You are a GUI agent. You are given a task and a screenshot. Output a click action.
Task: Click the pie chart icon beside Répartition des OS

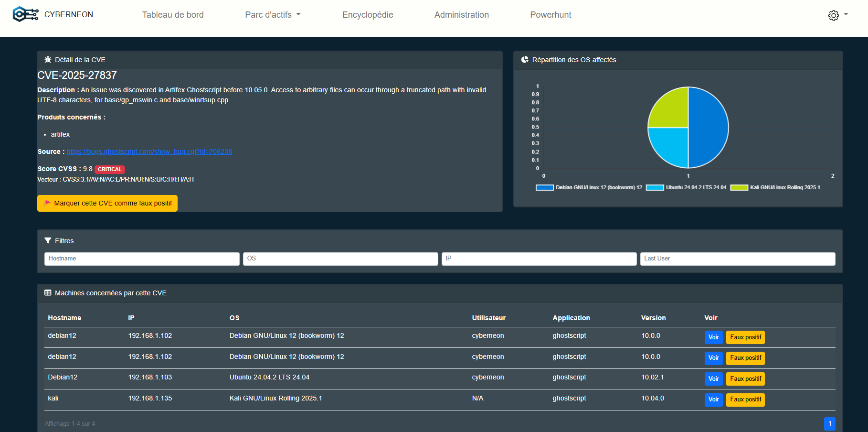[x=525, y=60]
